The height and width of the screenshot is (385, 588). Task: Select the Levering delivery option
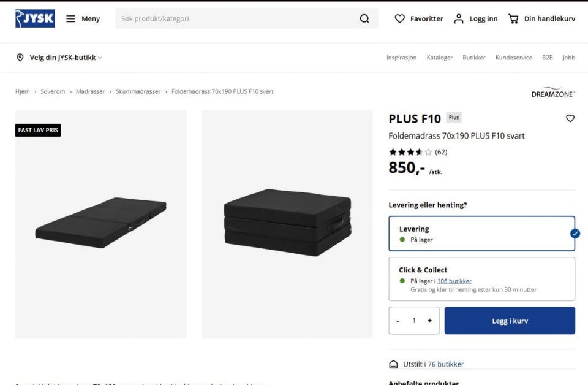click(481, 234)
